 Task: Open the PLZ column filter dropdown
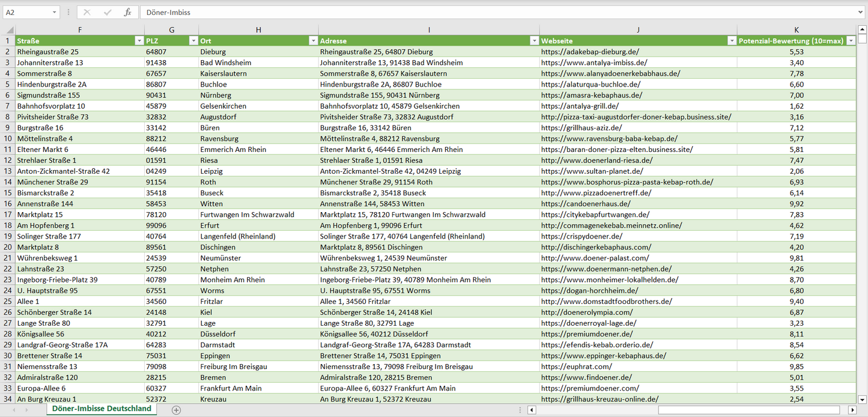coord(193,41)
